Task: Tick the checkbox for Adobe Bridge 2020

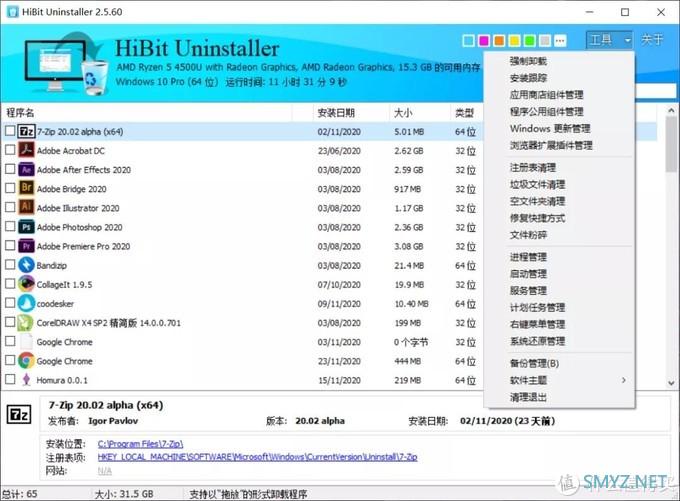Action: coord(10,188)
